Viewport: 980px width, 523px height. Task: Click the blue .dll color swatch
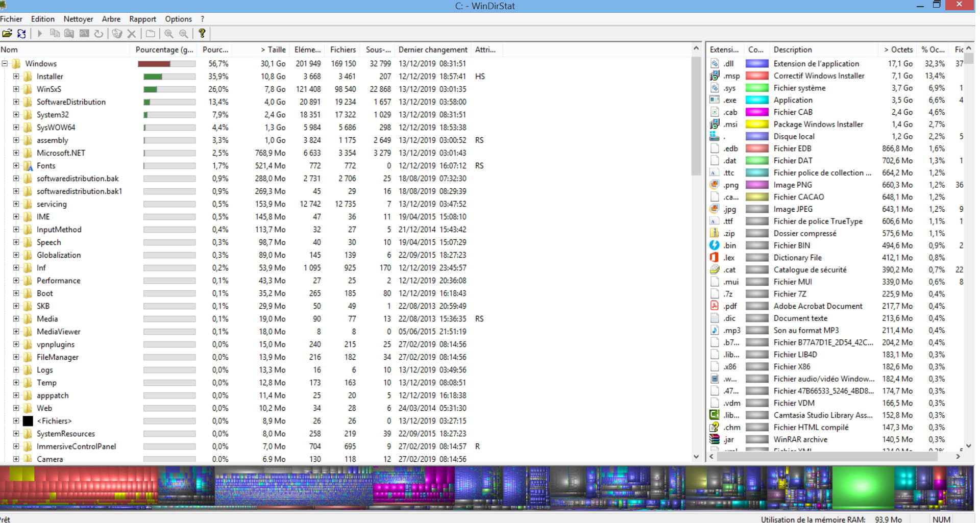pos(757,64)
